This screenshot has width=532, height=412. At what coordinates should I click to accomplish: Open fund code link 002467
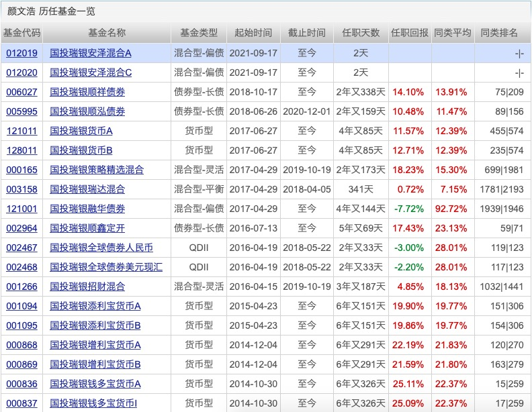point(21,248)
